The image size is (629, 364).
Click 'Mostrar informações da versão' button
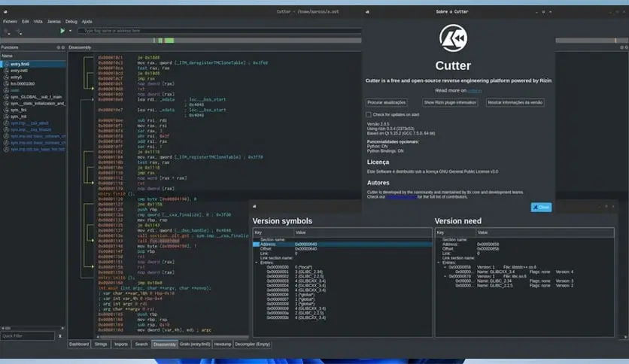pos(515,102)
